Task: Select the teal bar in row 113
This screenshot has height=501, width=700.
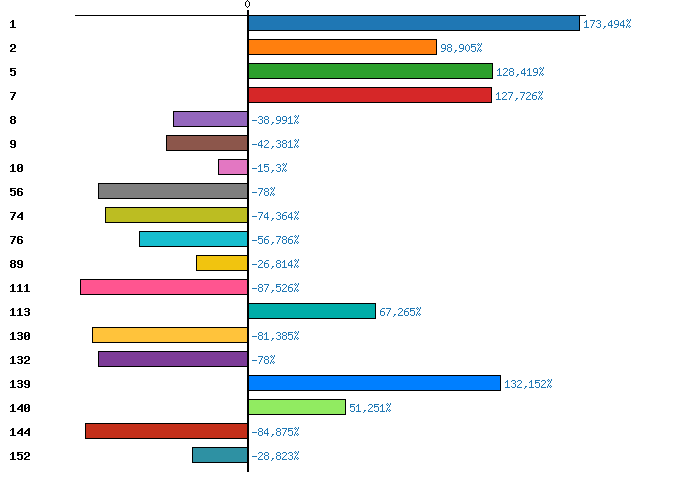Action: click(x=312, y=311)
